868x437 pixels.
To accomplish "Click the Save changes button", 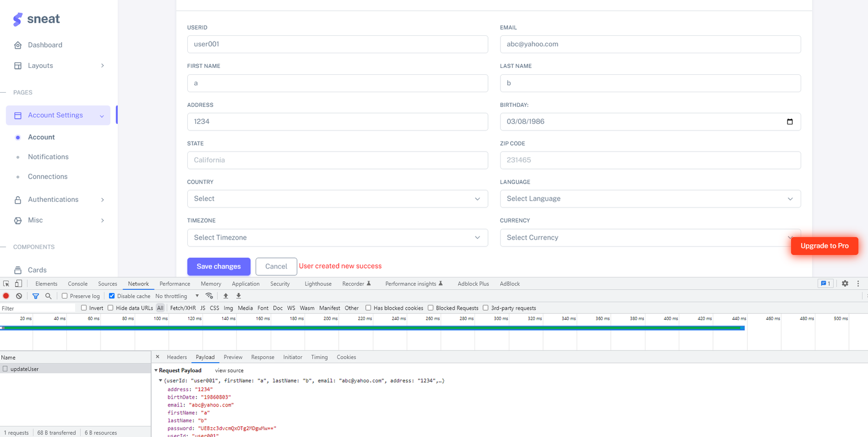I will click(x=219, y=266).
